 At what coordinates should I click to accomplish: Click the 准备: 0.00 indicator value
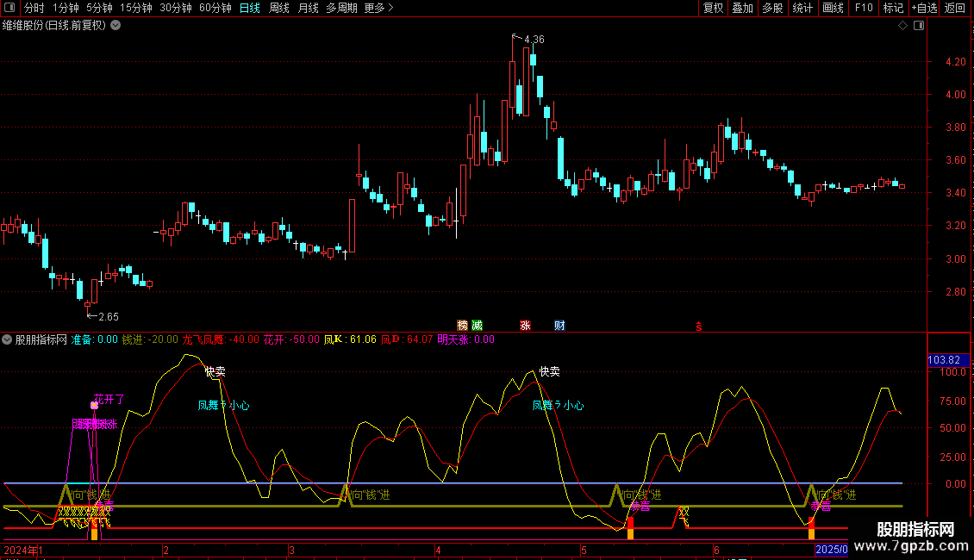(95, 339)
